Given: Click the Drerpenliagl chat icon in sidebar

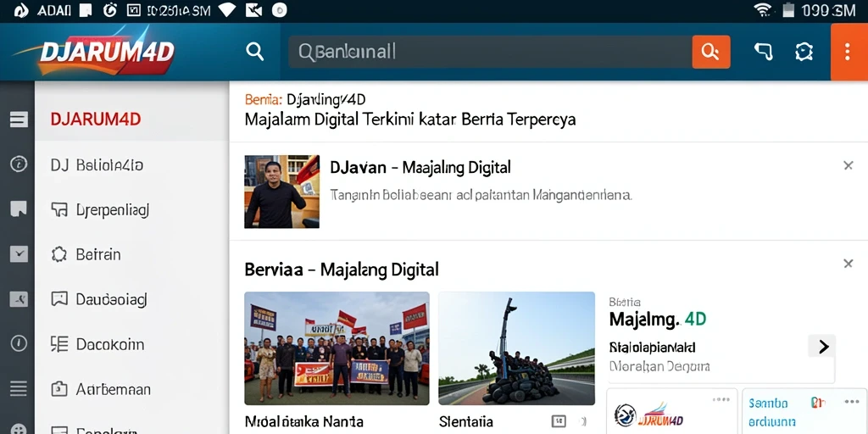Looking at the screenshot, I should coord(58,209).
